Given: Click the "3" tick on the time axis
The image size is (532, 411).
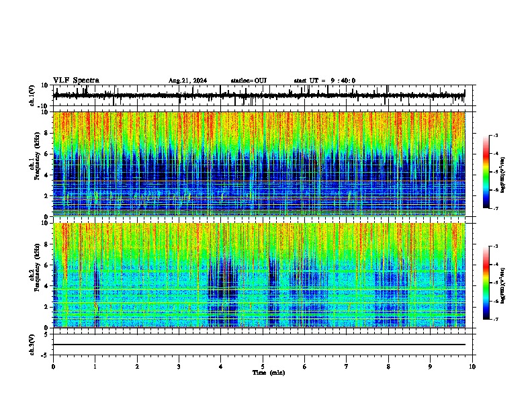Looking at the screenshot, I should 179,367.
